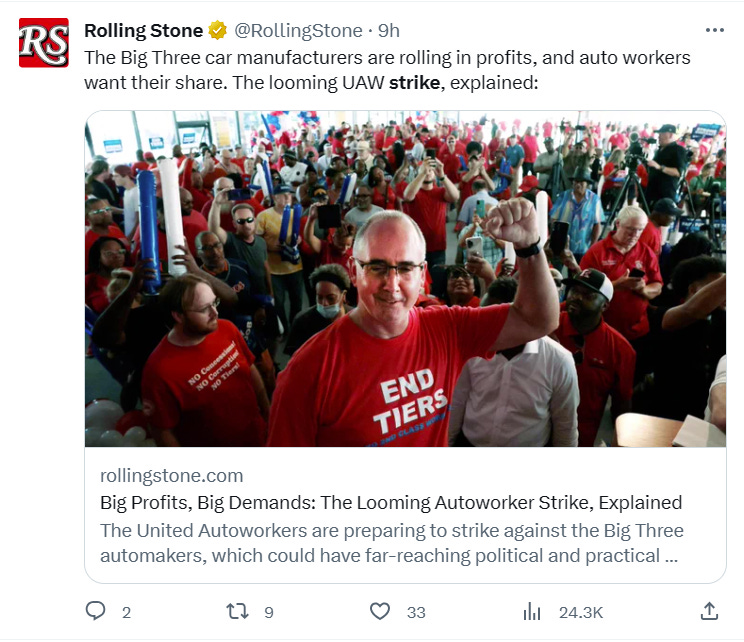Open the UAW rally photo preview

pyautogui.click(x=405, y=279)
